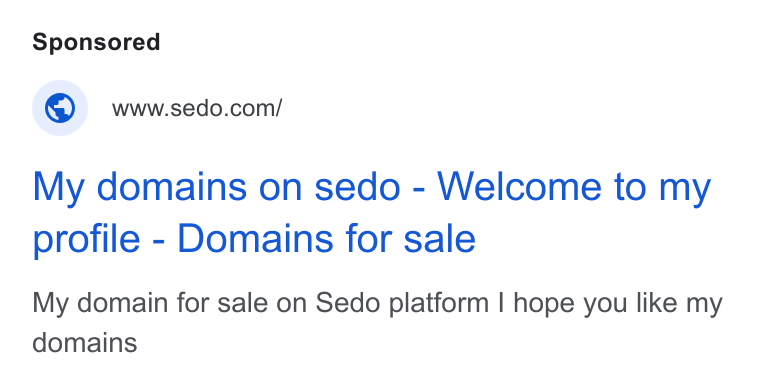Click the word 'Welcome' in the ad title

click(520, 187)
